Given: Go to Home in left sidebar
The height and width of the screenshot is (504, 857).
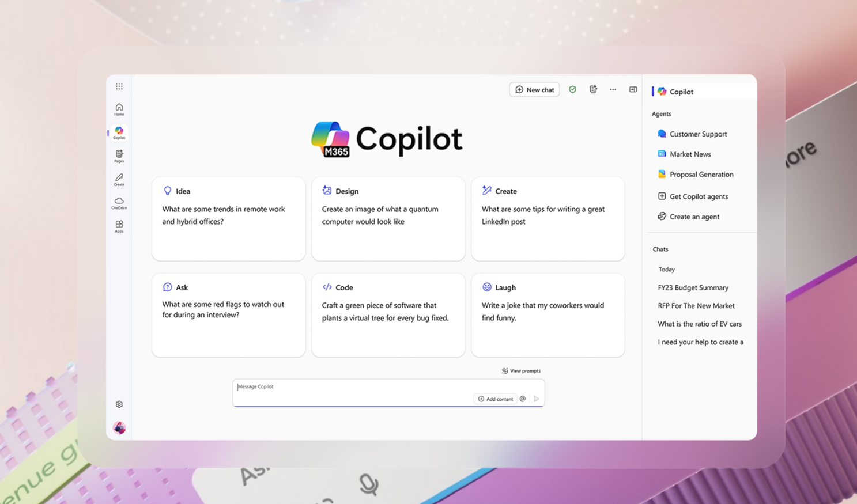Looking at the screenshot, I should (119, 109).
